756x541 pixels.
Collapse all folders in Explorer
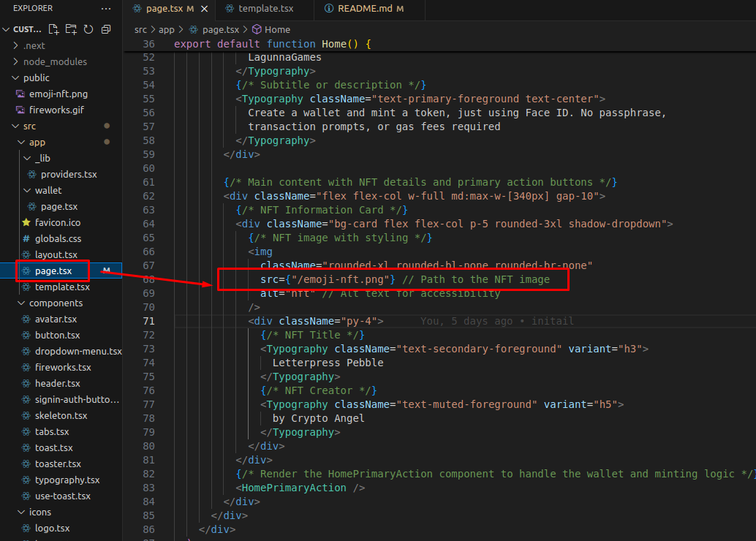(x=106, y=29)
